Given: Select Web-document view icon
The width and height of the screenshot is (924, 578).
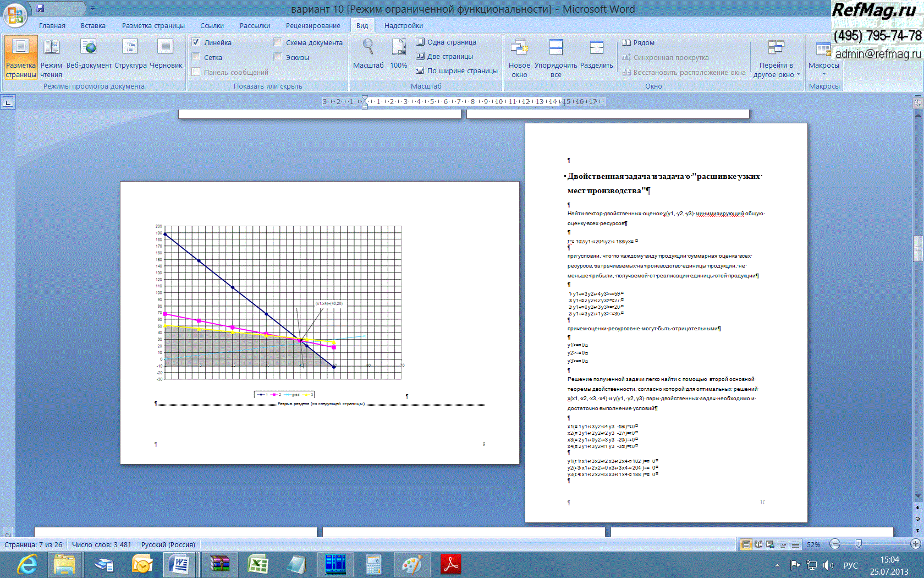Looking at the screenshot, I should [x=89, y=47].
